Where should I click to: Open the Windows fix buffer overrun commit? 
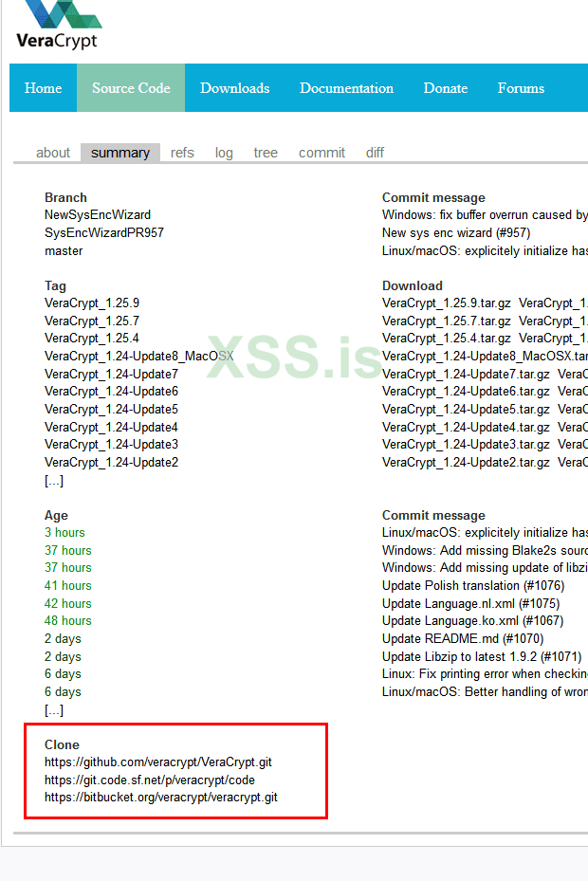486,215
